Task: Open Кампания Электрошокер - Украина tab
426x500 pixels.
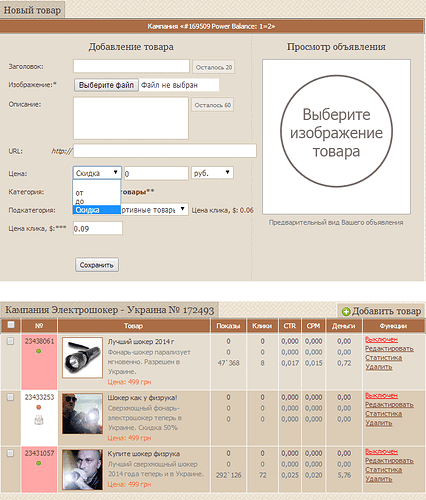Action: (x=110, y=310)
